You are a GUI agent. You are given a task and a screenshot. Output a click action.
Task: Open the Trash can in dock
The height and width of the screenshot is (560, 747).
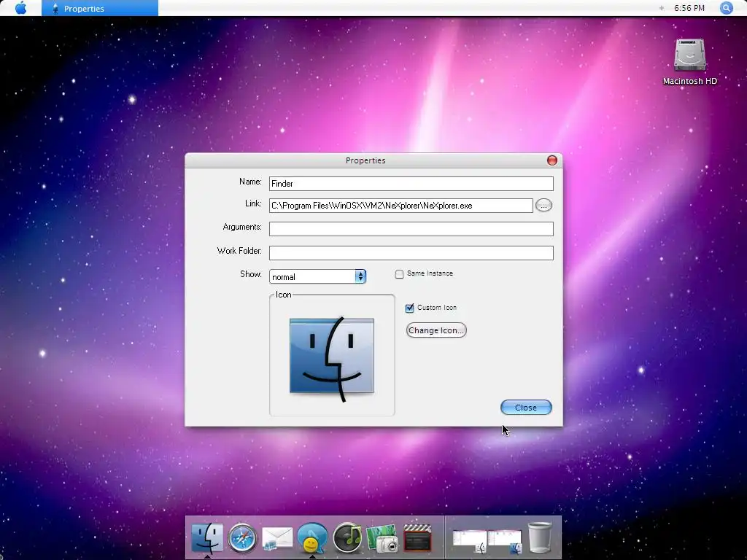(541, 537)
